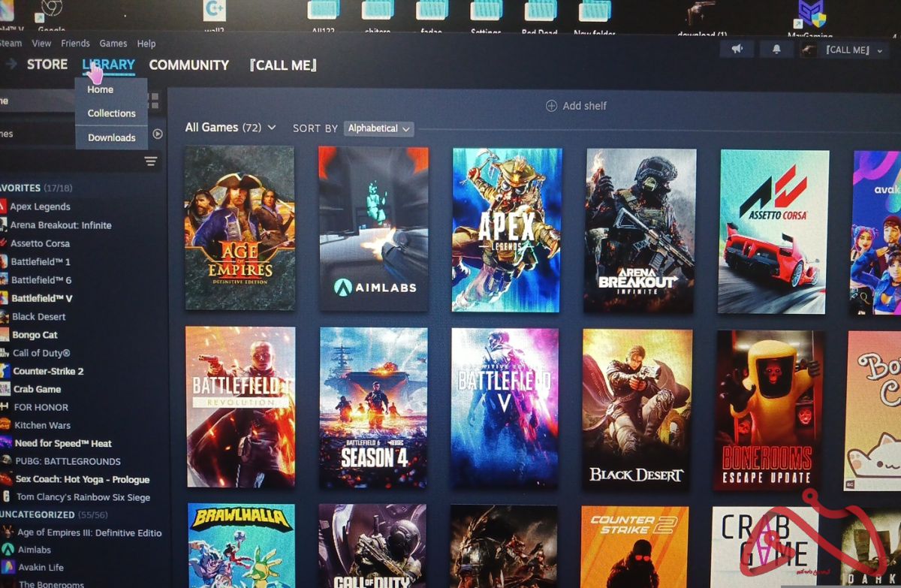The height and width of the screenshot is (588, 901).
Task: Click the Apex Legends sidebar icon
Action: tap(2, 207)
